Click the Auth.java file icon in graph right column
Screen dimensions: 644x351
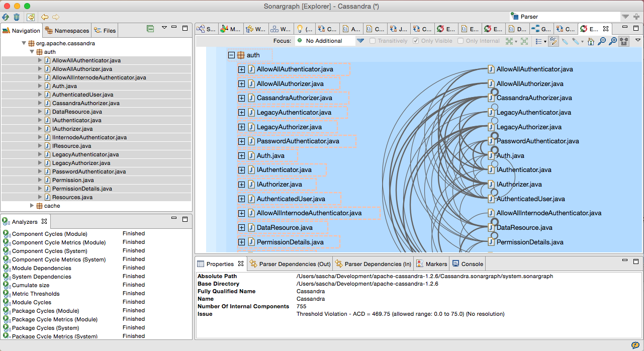pos(491,156)
